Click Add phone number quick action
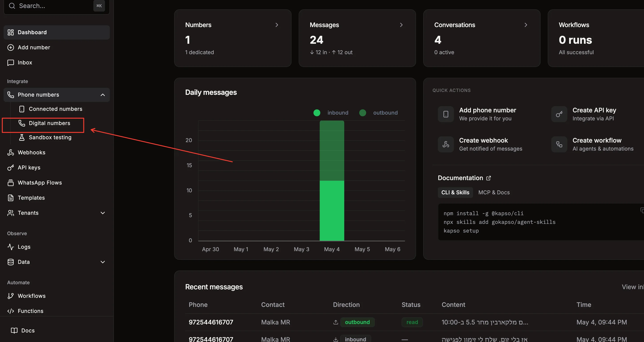The width and height of the screenshot is (644, 342). (477, 114)
